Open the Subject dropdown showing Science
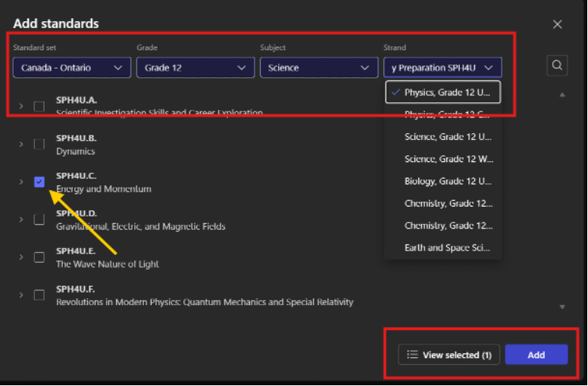 click(x=319, y=68)
